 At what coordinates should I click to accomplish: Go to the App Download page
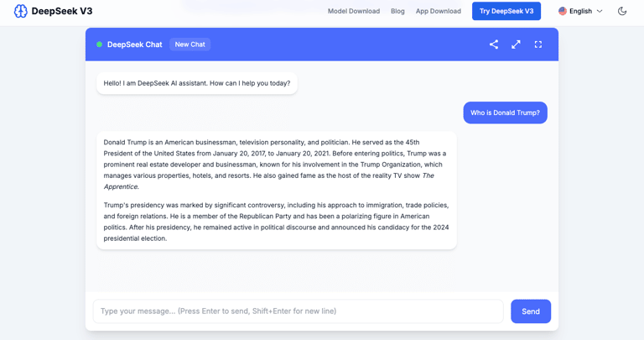click(439, 11)
